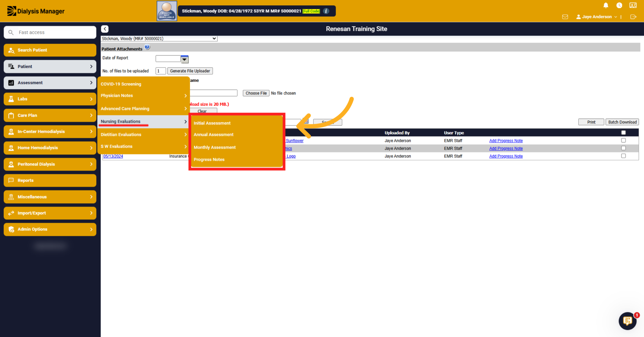
Task: Open the 05/13/2024 attachment link
Action: pyautogui.click(x=113, y=156)
